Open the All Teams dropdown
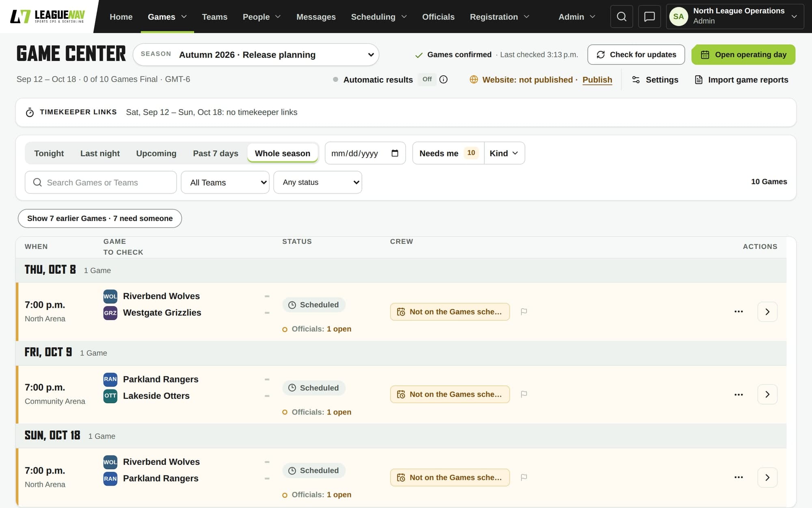812x508 pixels. (225, 182)
